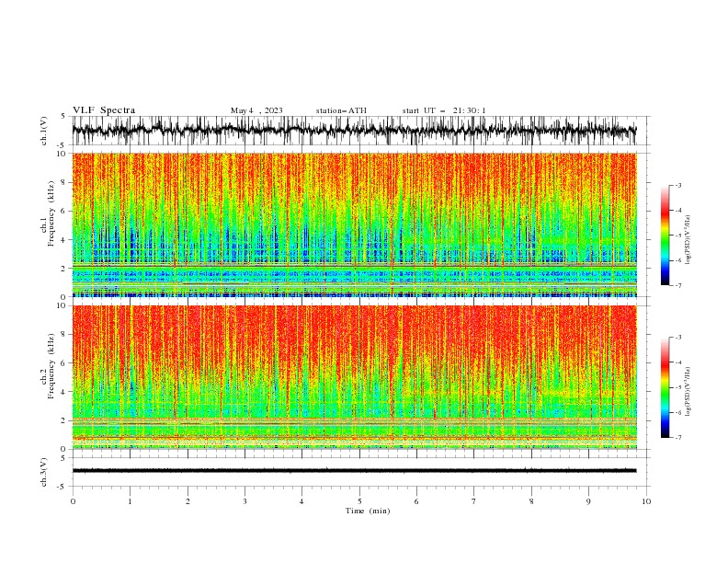
Task: Click the "-7" label on ch.2 colorbar
Action: pos(677,437)
